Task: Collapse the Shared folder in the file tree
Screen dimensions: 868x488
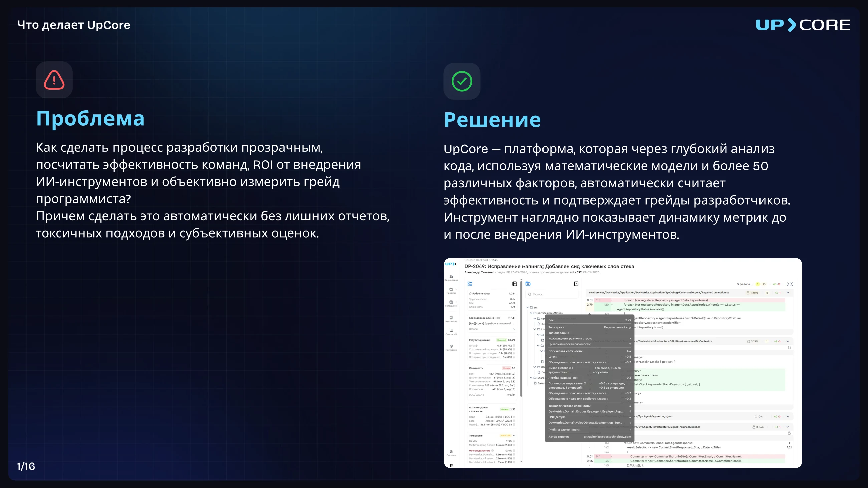Action: point(531,378)
